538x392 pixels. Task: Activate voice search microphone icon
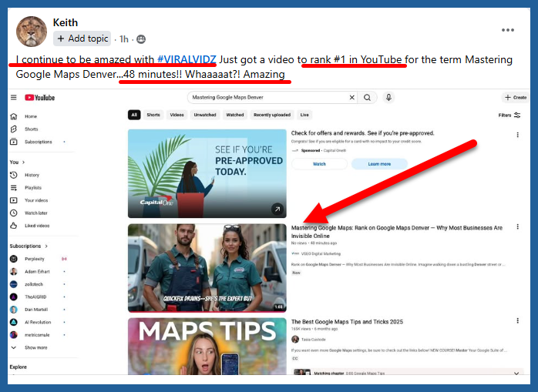point(388,98)
